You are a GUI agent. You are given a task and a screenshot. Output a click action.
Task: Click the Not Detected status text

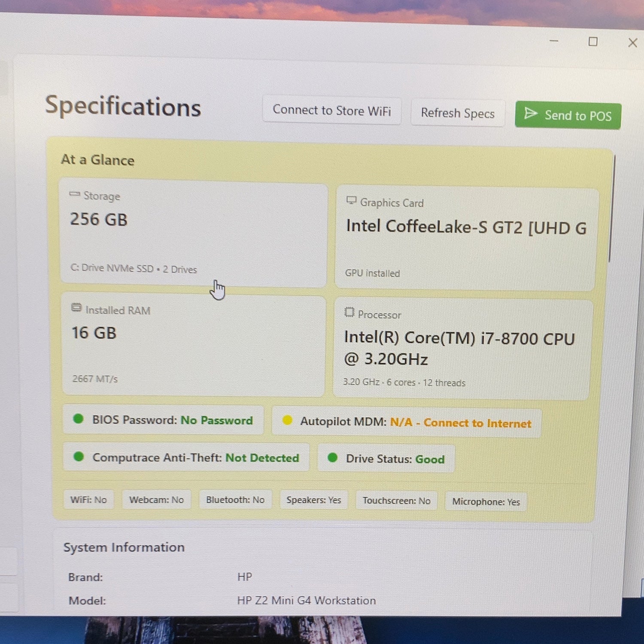click(x=262, y=458)
